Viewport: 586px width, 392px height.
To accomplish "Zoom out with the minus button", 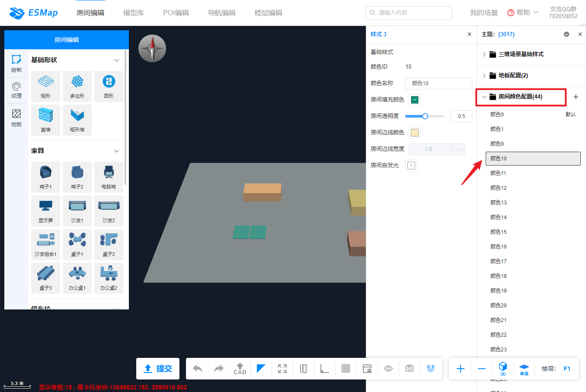I will click(482, 369).
